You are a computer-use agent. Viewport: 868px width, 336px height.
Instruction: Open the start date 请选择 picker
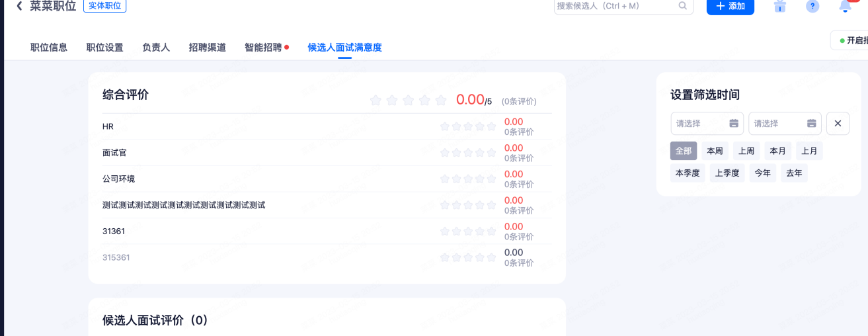point(699,124)
